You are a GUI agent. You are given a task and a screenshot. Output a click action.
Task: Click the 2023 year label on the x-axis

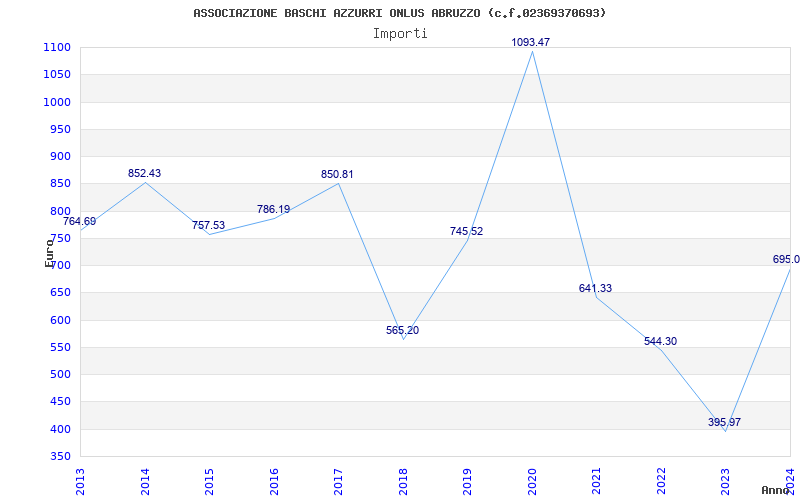[x=726, y=481]
